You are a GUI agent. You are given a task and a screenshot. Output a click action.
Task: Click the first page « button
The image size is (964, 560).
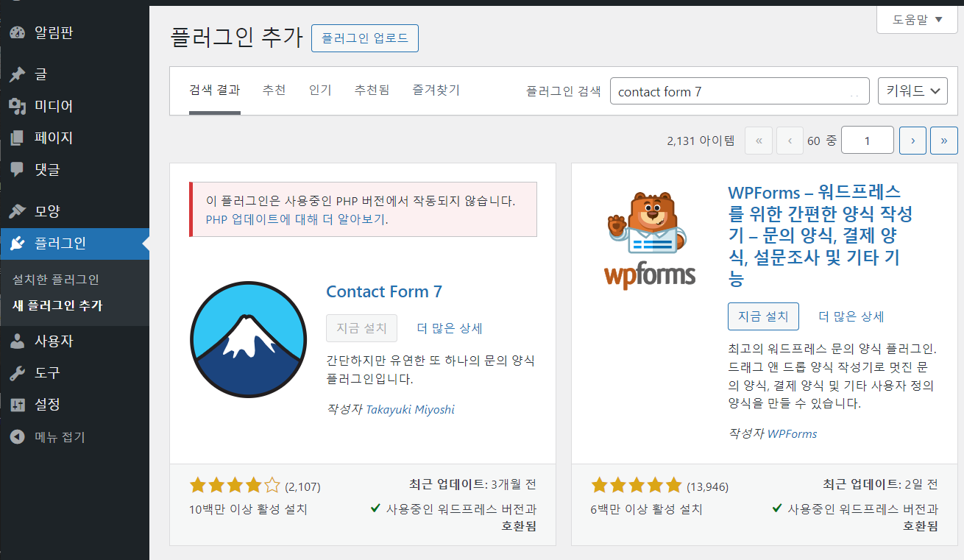tap(759, 140)
